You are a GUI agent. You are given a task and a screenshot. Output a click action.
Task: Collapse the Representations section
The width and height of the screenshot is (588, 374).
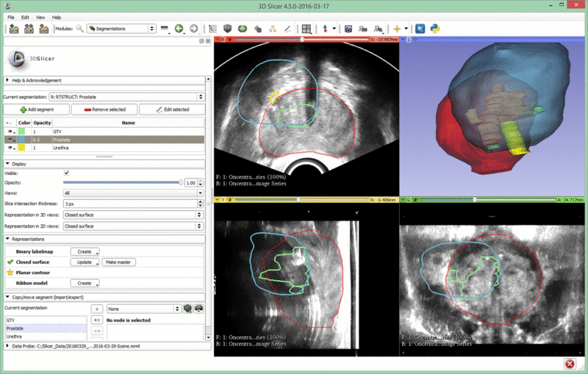tap(104, 239)
